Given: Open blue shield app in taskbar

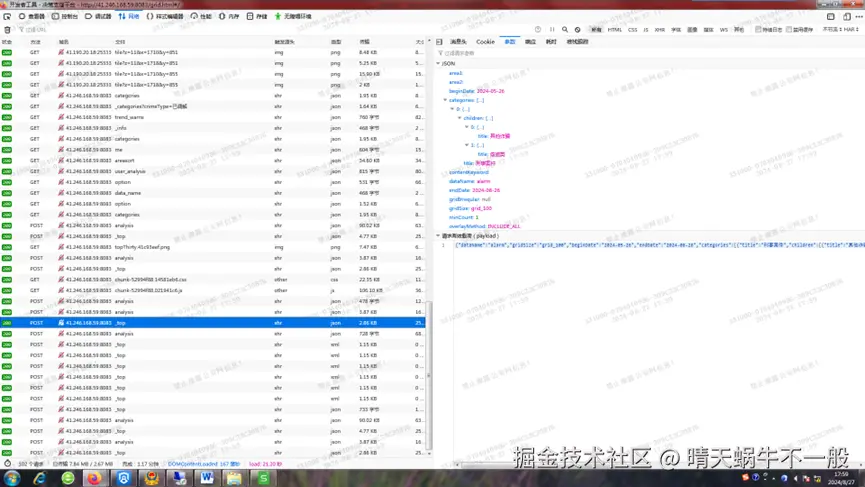Looking at the screenshot, I should pyautogui.click(x=124, y=478).
